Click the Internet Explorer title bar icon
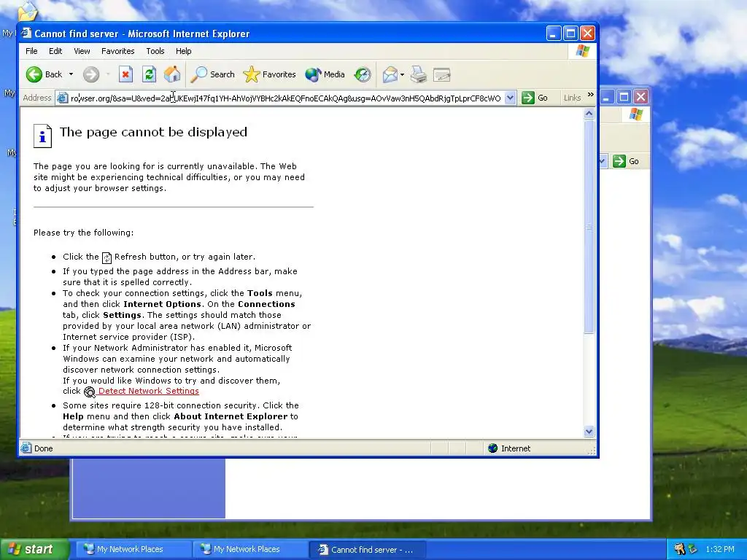This screenshot has width=747, height=560. 27,34
